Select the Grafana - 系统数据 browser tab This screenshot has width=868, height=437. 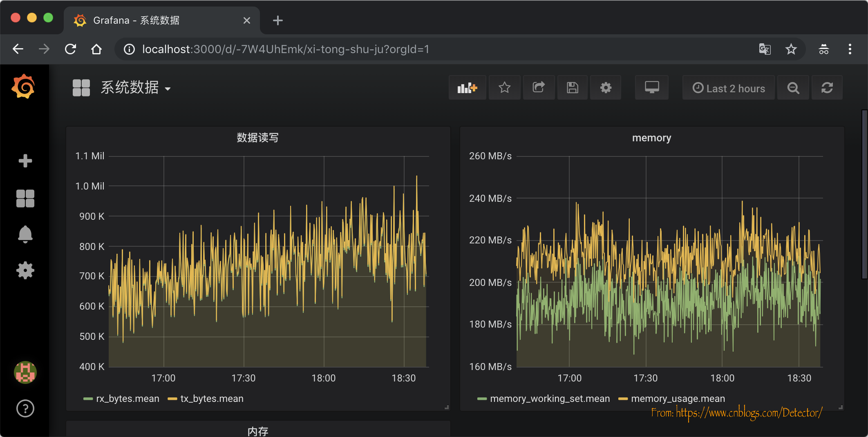pyautogui.click(x=161, y=20)
